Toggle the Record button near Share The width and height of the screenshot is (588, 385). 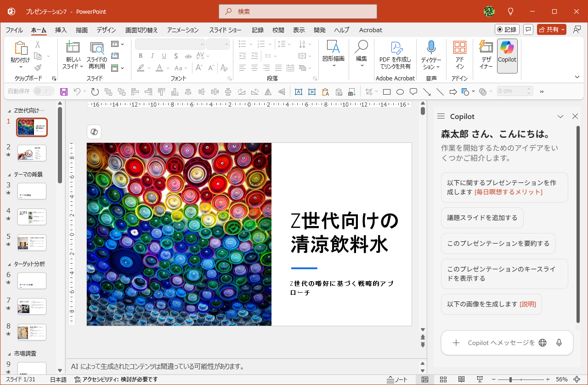tap(507, 29)
